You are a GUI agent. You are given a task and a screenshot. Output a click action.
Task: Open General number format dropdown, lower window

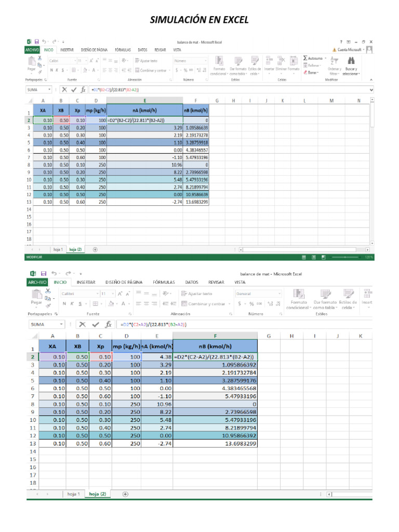[280, 294]
